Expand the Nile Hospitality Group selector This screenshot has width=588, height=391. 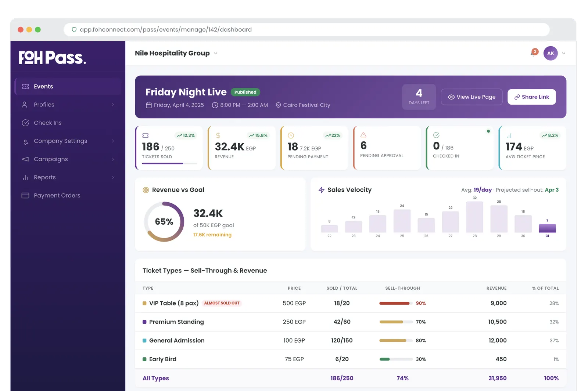click(176, 53)
